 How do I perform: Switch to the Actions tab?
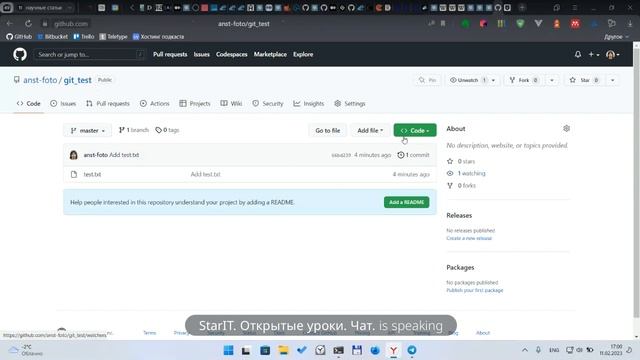click(x=154, y=104)
